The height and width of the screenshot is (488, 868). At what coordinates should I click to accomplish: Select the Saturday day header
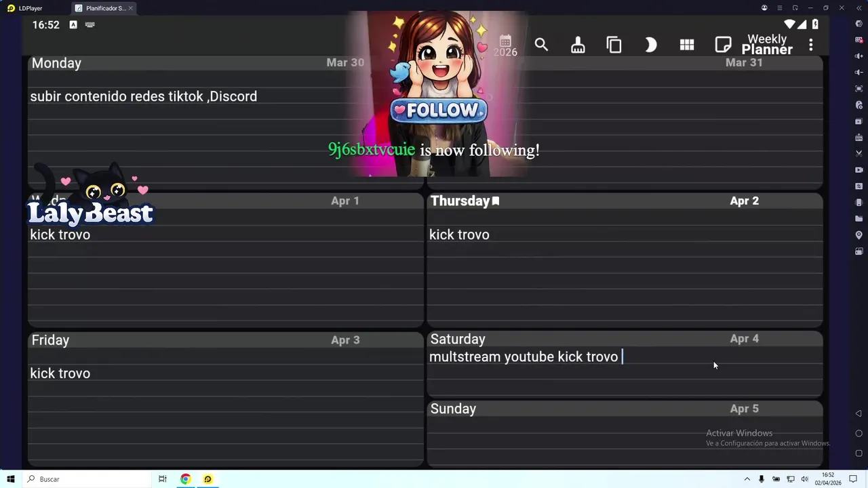(458, 339)
